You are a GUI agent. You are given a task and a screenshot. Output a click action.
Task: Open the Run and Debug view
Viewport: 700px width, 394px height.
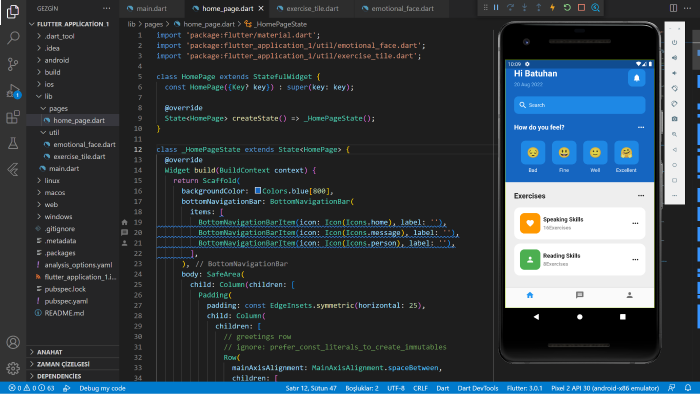[x=13, y=91]
